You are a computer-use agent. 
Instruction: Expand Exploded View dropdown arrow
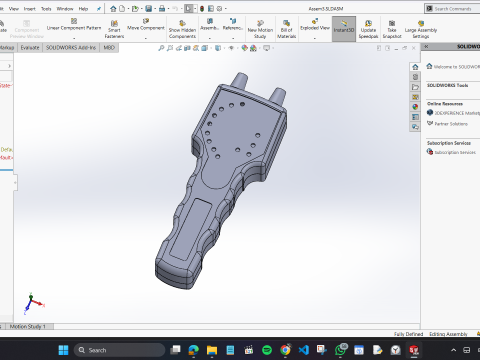click(315, 38)
